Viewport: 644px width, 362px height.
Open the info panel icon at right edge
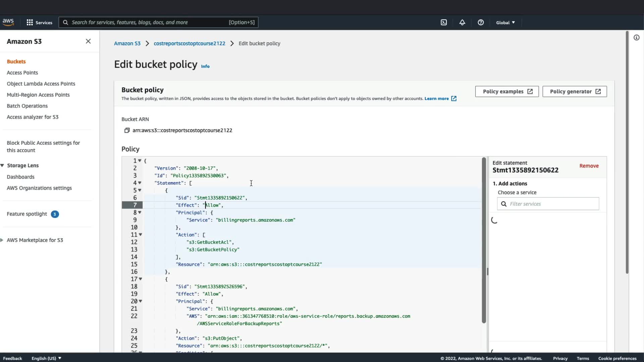click(636, 38)
